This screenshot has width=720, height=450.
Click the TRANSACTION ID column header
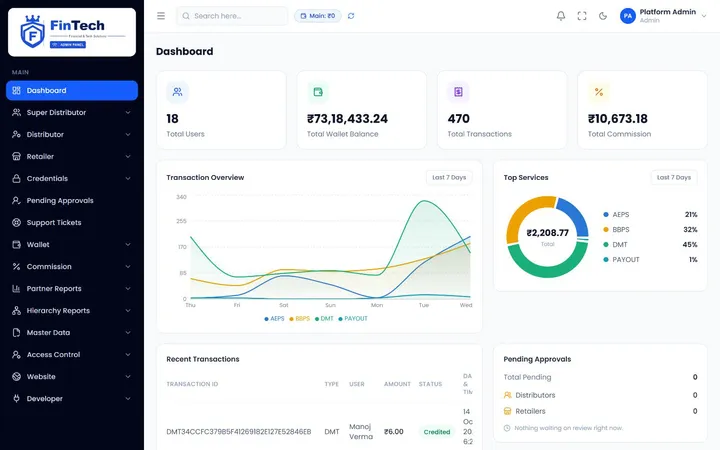pos(192,384)
